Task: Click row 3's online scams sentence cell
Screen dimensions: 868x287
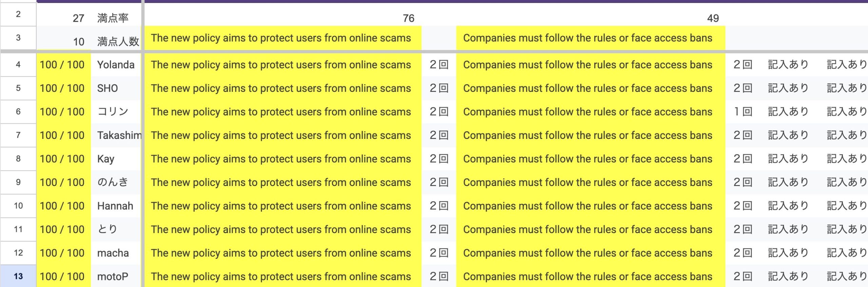Action: (281, 38)
